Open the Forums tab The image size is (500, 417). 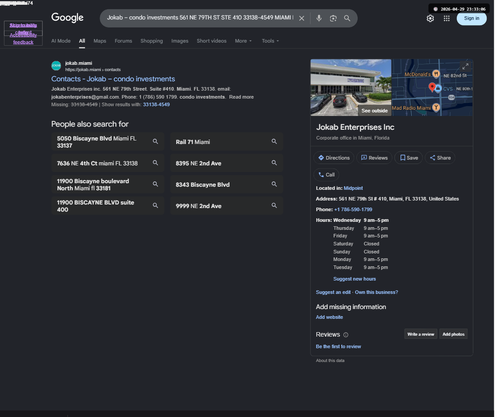tap(123, 41)
